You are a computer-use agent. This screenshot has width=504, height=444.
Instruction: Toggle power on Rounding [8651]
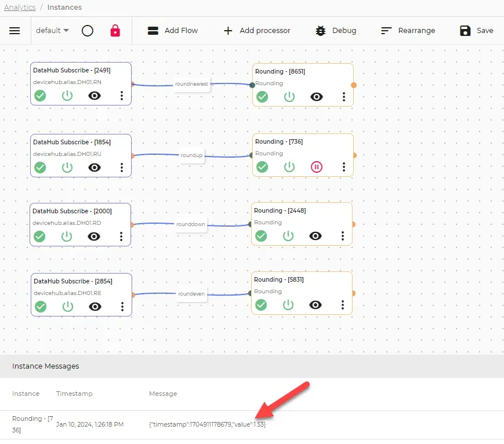(289, 97)
